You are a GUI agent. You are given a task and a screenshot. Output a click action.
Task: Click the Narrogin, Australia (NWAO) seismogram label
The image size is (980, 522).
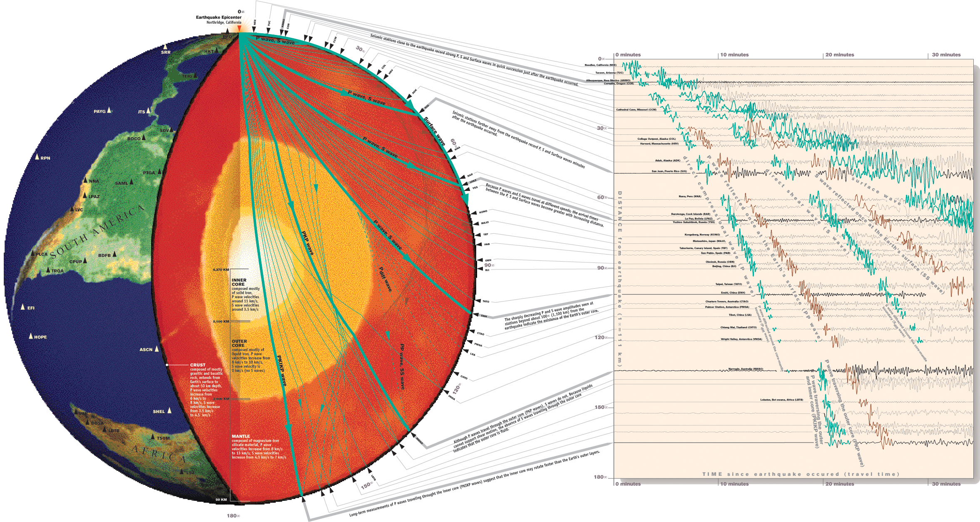(745, 369)
